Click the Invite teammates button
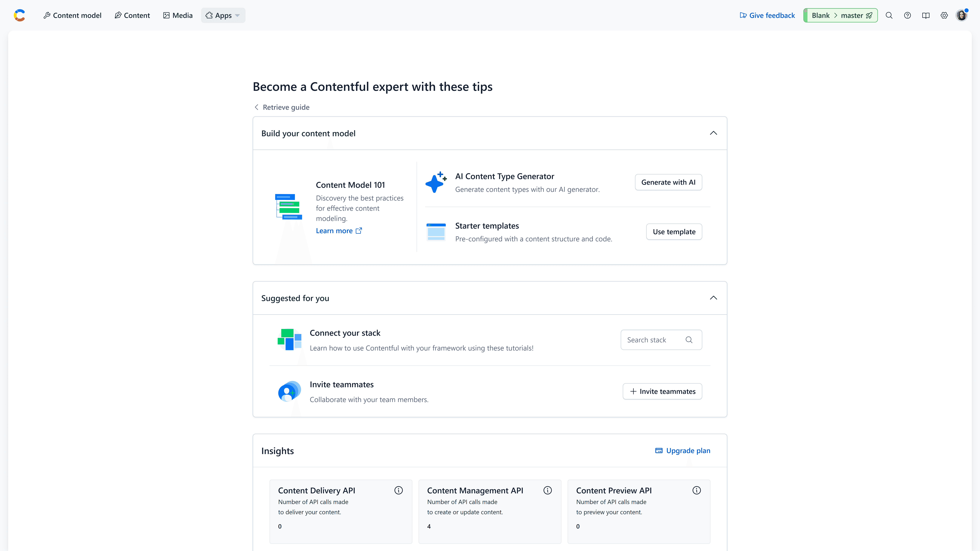Image resolution: width=980 pixels, height=551 pixels. [662, 391]
